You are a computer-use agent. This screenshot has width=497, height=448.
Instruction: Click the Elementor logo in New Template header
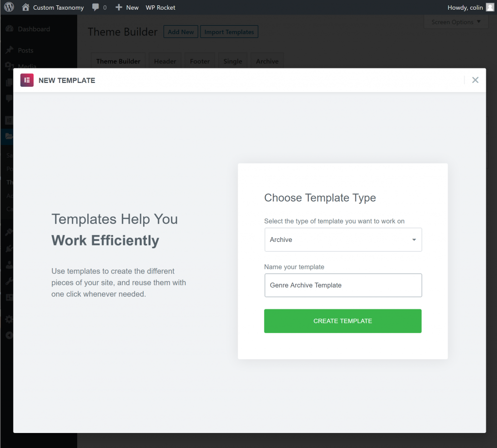click(x=27, y=80)
